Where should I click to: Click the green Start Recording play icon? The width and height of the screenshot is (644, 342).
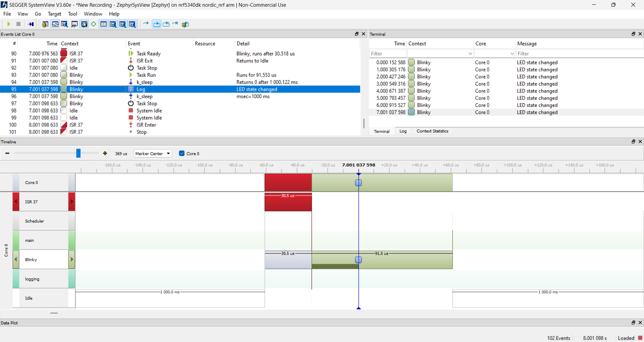point(9,24)
